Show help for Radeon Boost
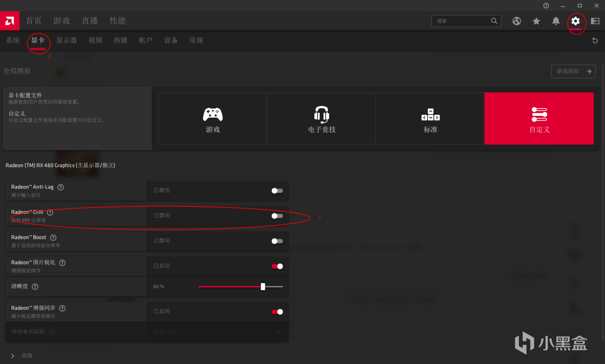The width and height of the screenshot is (605, 364). (53, 238)
